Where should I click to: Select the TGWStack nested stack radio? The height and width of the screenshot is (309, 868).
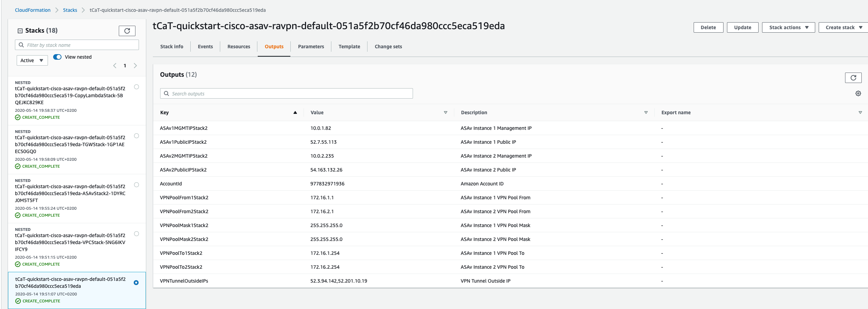pos(137,136)
